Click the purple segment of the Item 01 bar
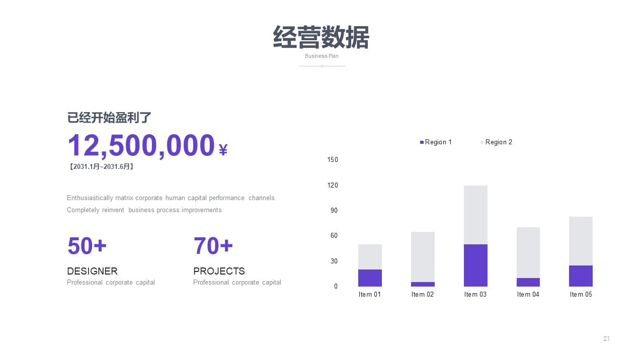 (370, 278)
